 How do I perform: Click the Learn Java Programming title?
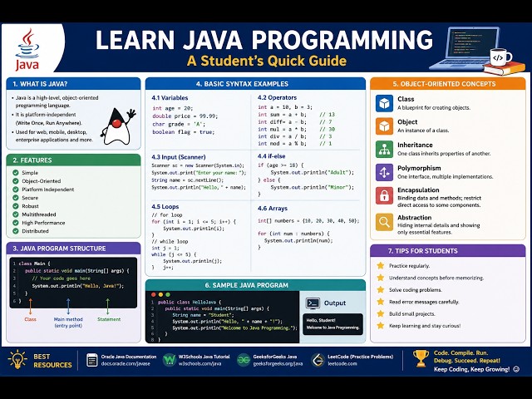point(264,40)
